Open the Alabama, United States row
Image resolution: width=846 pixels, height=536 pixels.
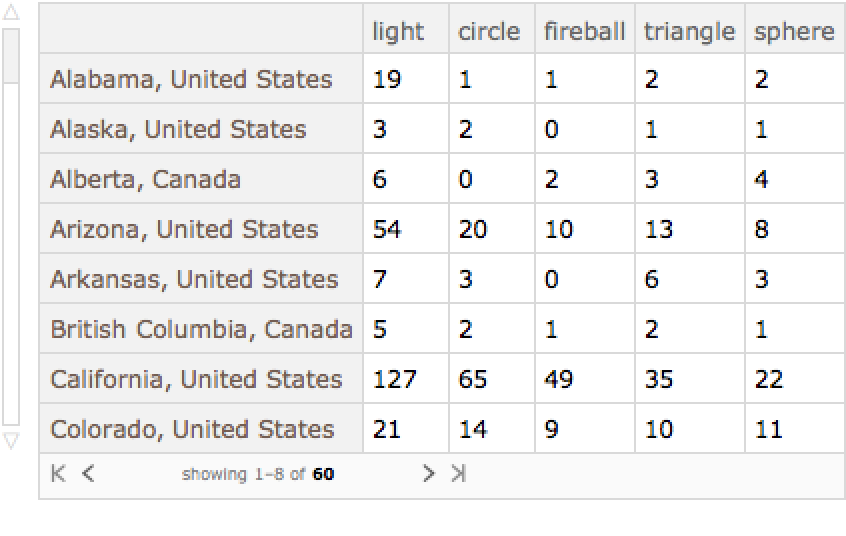point(191,79)
